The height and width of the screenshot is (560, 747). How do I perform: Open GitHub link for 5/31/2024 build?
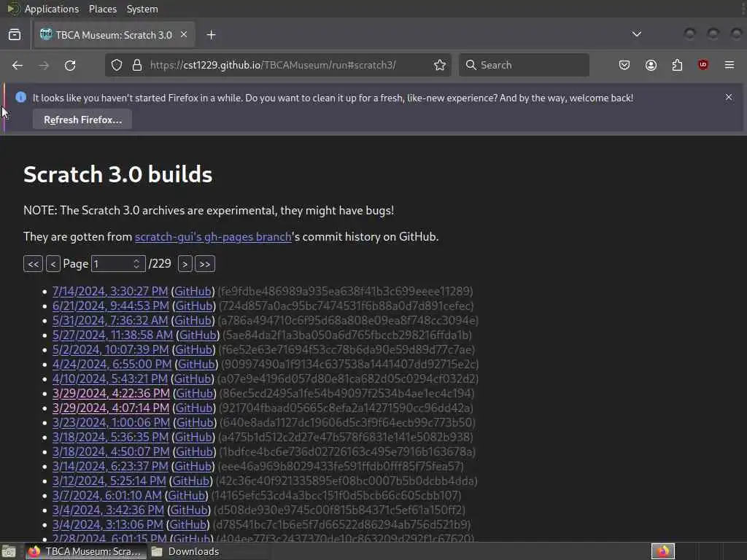193,321
